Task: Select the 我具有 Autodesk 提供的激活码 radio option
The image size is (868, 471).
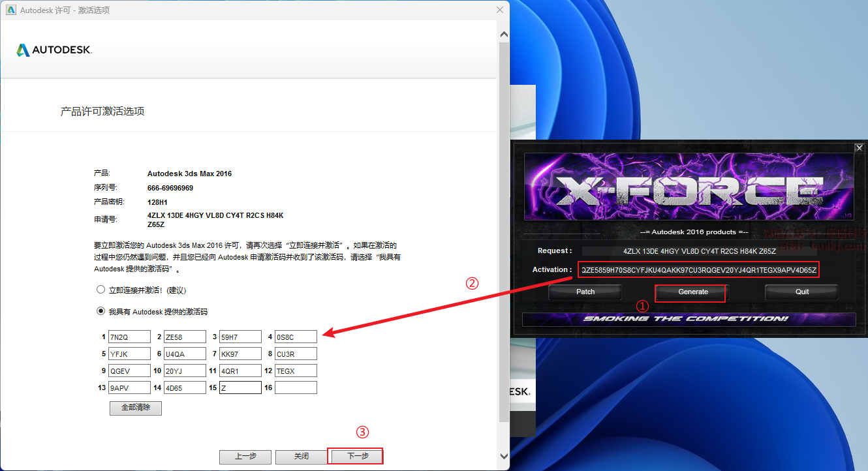Action: (101, 312)
